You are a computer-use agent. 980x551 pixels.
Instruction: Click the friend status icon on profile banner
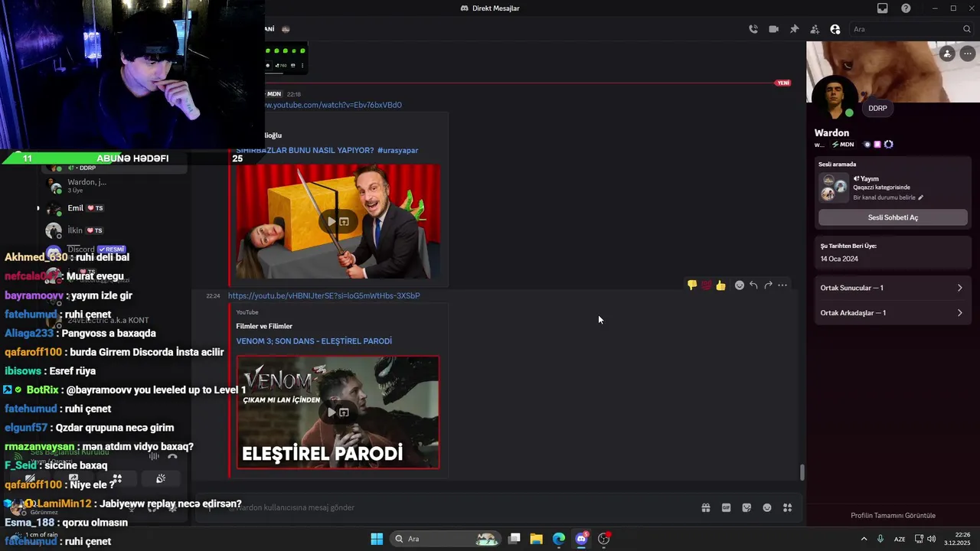[948, 54]
